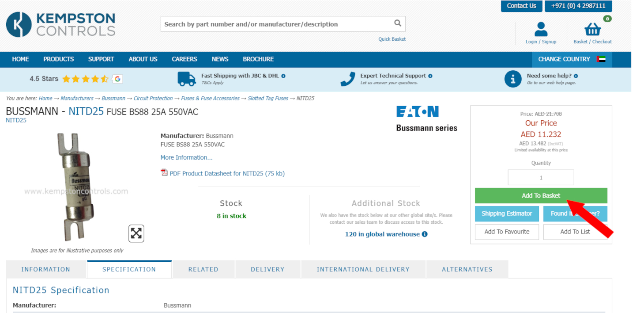Follow the Slotted Tag Fuses breadcrumb
This screenshot has height=313, width=644.
268,99
